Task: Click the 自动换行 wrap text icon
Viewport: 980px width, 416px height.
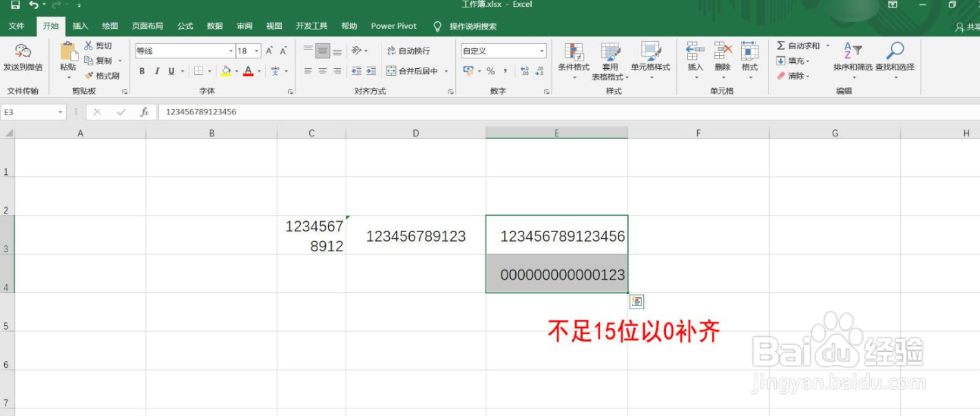Action: coord(393,50)
